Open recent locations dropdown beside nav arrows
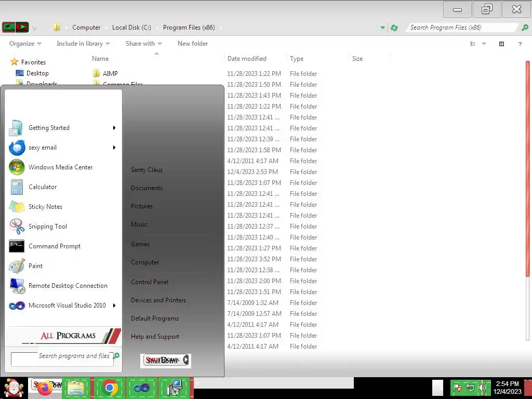 34,28
